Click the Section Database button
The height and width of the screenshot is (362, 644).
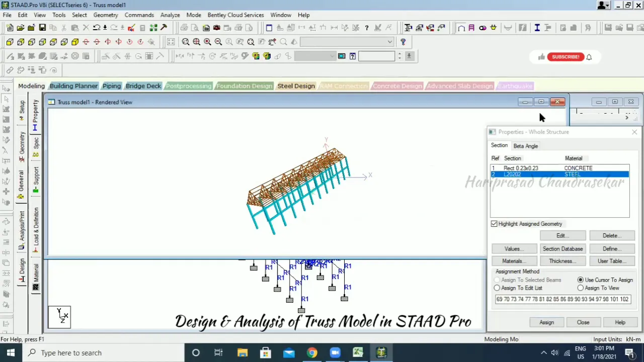click(x=562, y=248)
